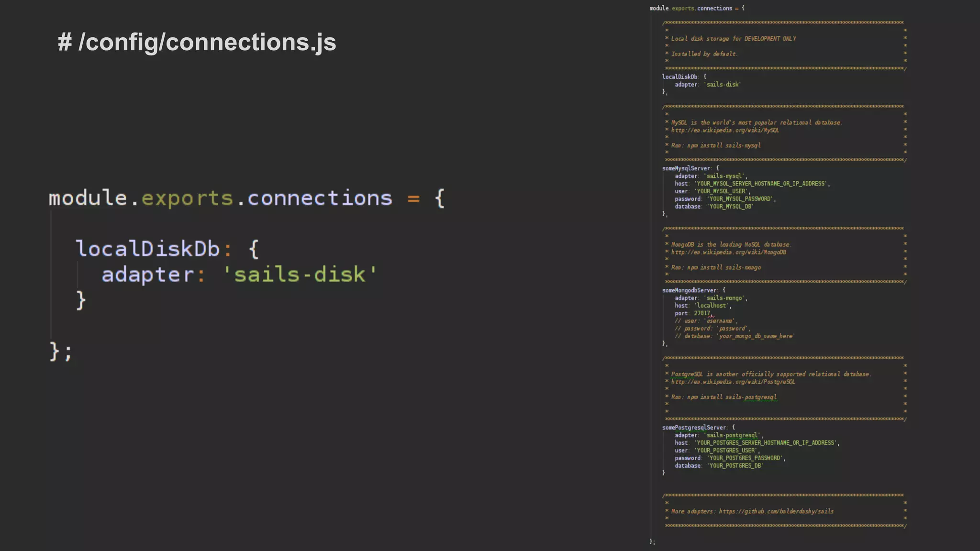The height and width of the screenshot is (551, 980).
Task: Click the 'YOUR_MYSQL_SERVER_HOSTNAME_OR_IP_ADDRESS' host value
Action: tap(762, 184)
